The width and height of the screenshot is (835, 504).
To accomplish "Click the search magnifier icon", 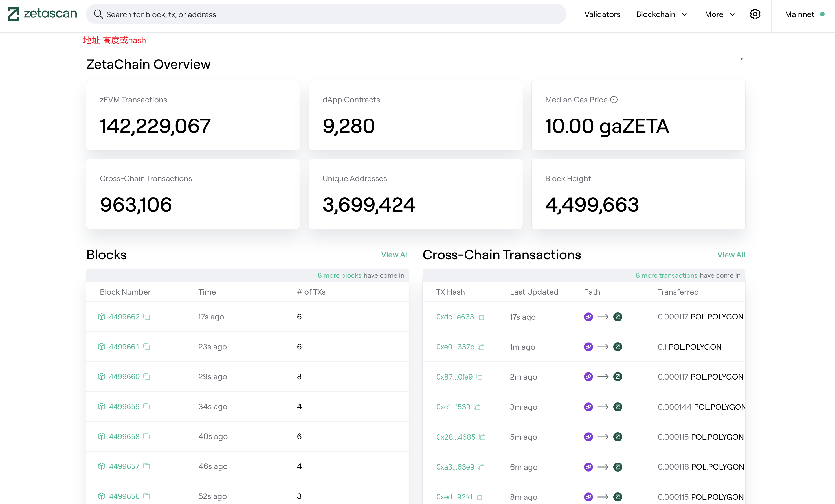I will click(x=98, y=14).
